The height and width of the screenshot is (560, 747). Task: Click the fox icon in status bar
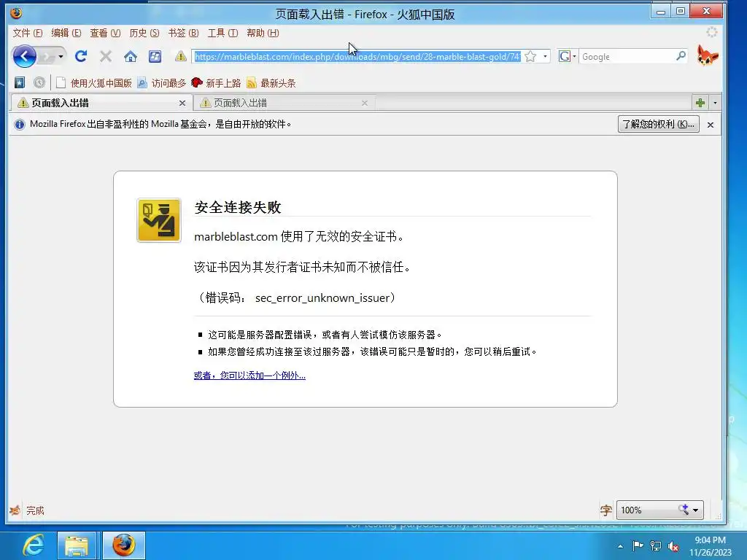(15, 510)
